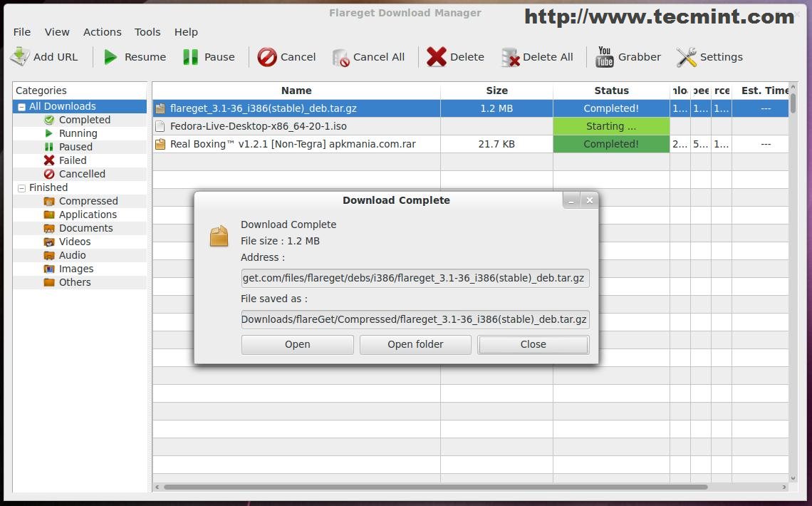Screen dimensions: 812x506
Task: Click the red X Delete icon
Action: point(437,57)
